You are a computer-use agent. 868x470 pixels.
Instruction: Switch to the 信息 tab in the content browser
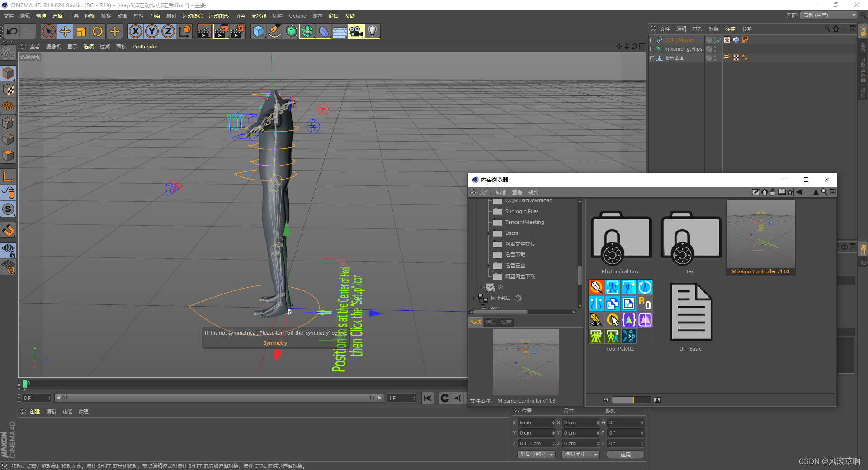[x=491, y=322]
